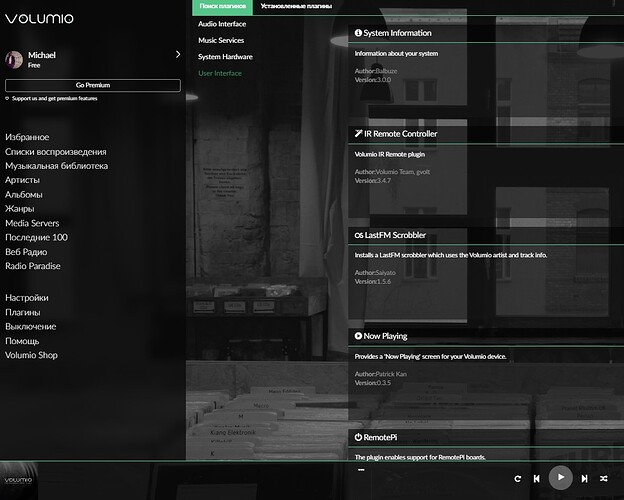Open the IR Remote Controller plugin title
624x500 pixels.
[x=401, y=134]
